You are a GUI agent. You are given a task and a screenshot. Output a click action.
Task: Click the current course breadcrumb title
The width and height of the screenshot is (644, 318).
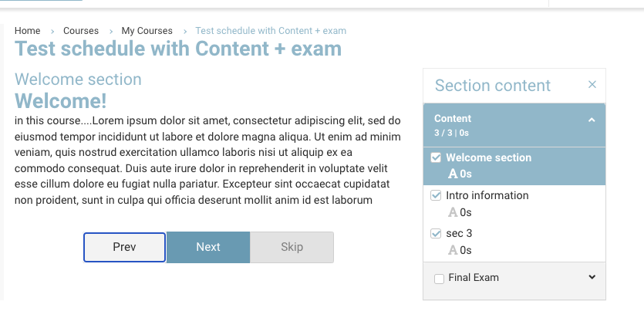click(x=271, y=31)
